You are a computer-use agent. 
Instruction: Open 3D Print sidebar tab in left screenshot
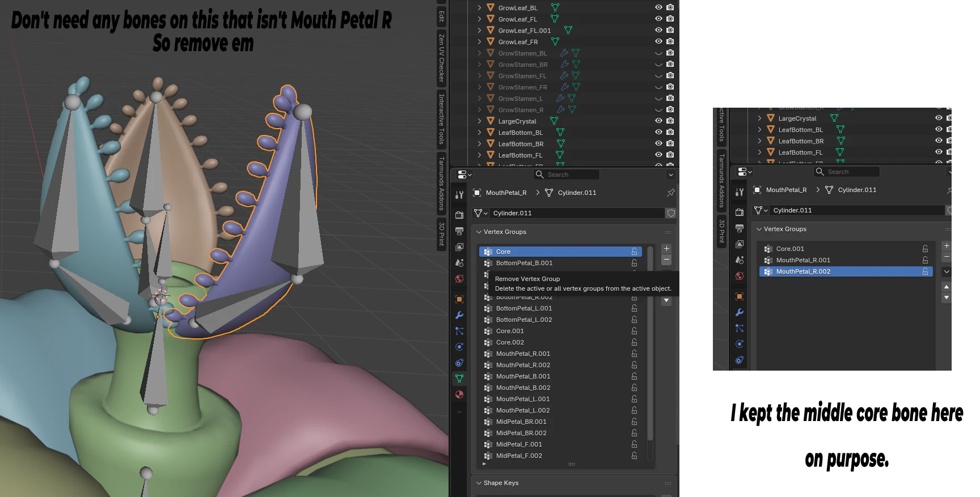[441, 233]
